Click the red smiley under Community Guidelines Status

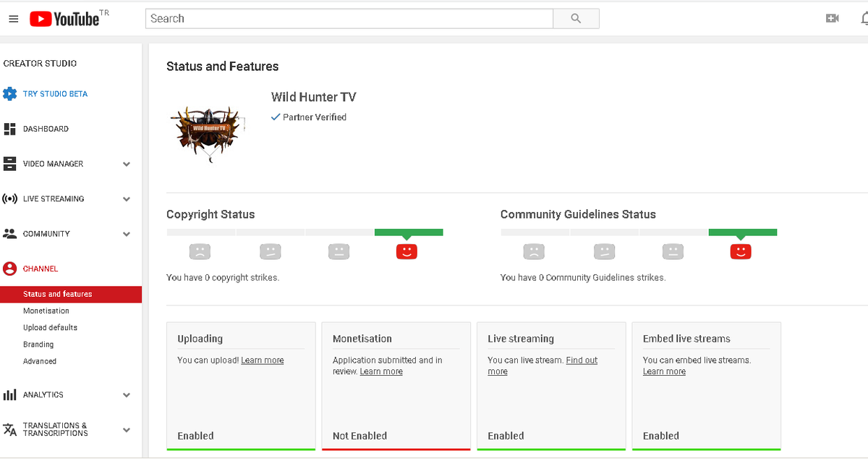(741, 252)
